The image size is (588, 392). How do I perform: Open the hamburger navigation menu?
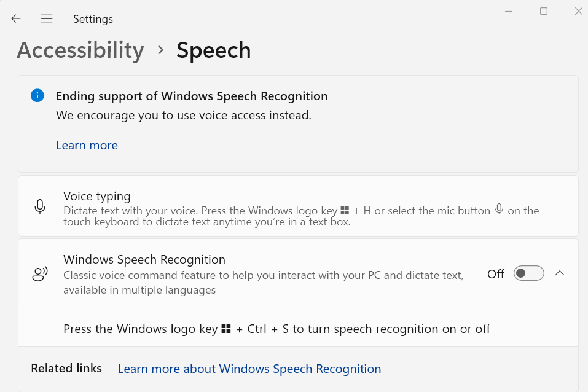[x=47, y=18]
